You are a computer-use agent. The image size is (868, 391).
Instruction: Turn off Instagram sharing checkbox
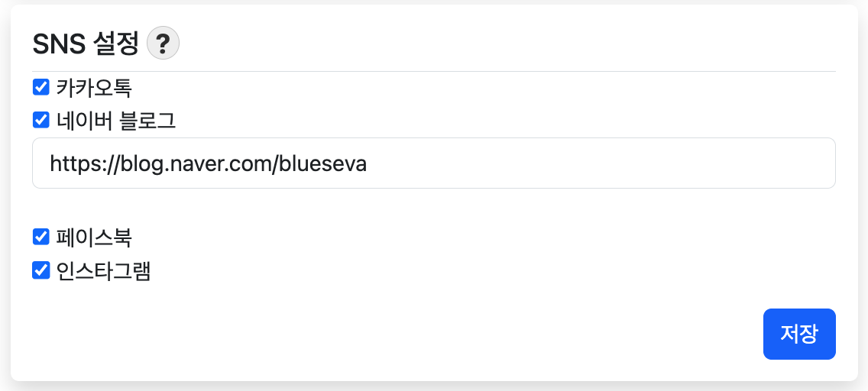click(41, 270)
